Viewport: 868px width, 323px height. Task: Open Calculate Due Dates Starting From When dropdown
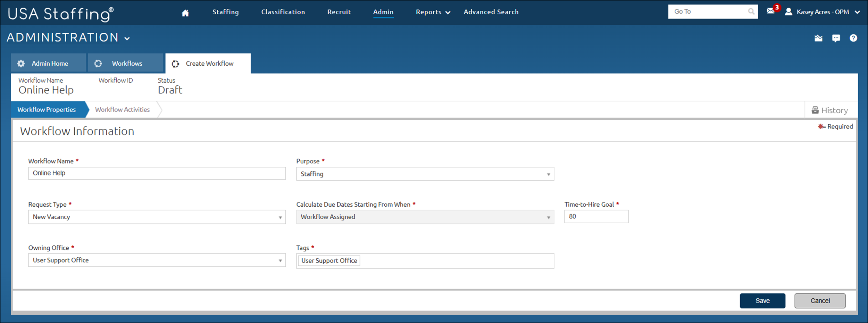(x=425, y=217)
